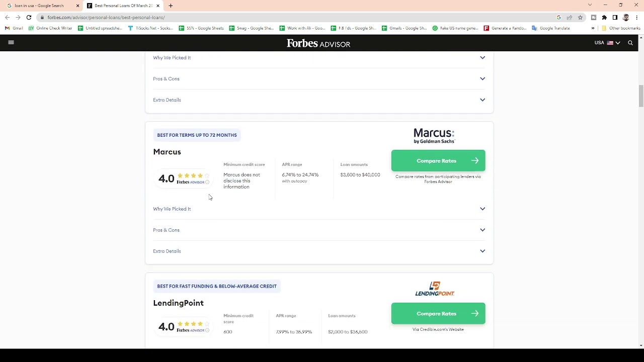Screen dimensions: 644x362
Task: Click the page vertical scrollbar thumb
Action: tap(641, 96)
